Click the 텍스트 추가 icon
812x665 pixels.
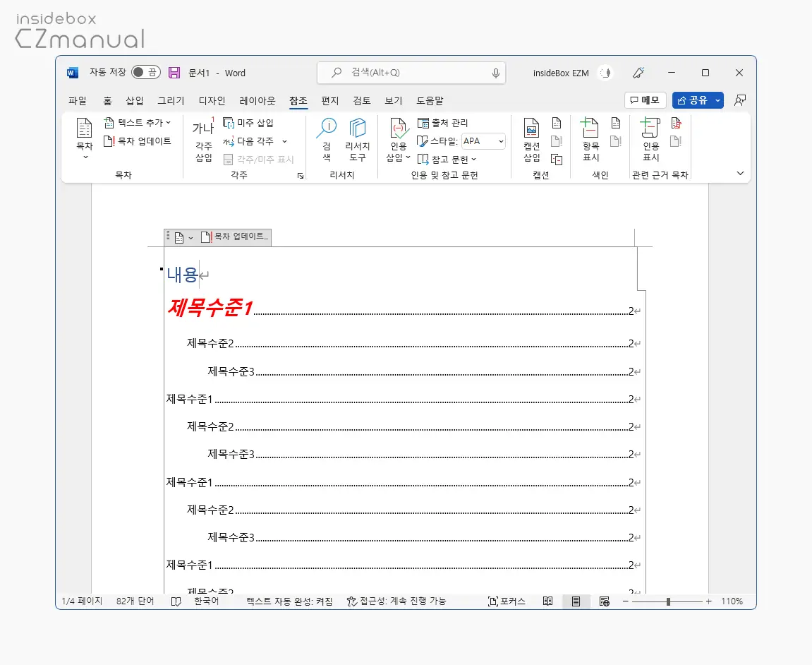point(109,123)
